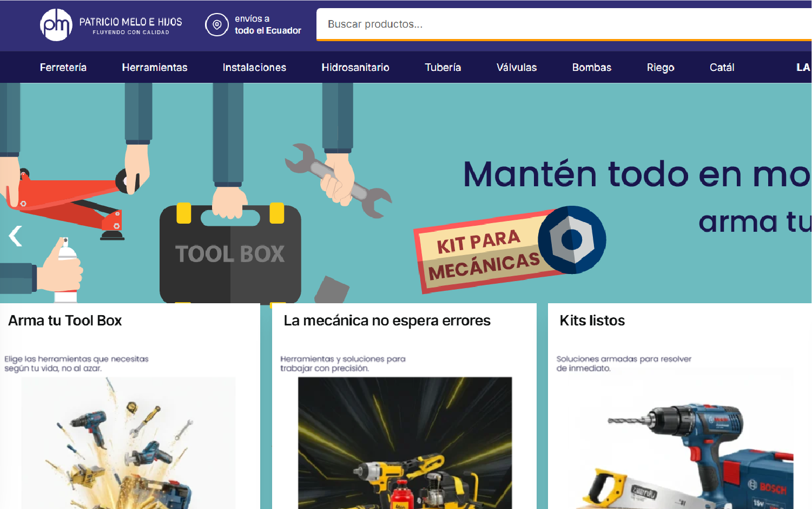
Task: Click the 'LA' item at navigation bar end
Action: click(x=803, y=67)
